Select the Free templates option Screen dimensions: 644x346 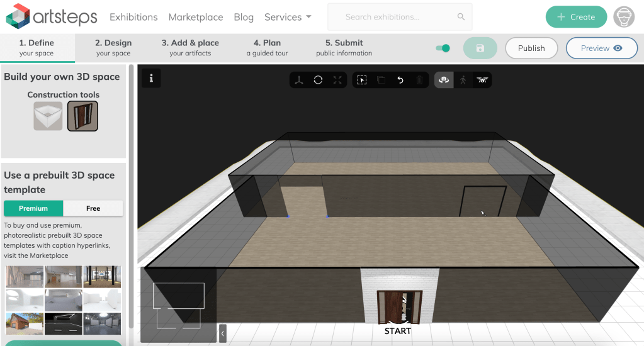tap(93, 208)
